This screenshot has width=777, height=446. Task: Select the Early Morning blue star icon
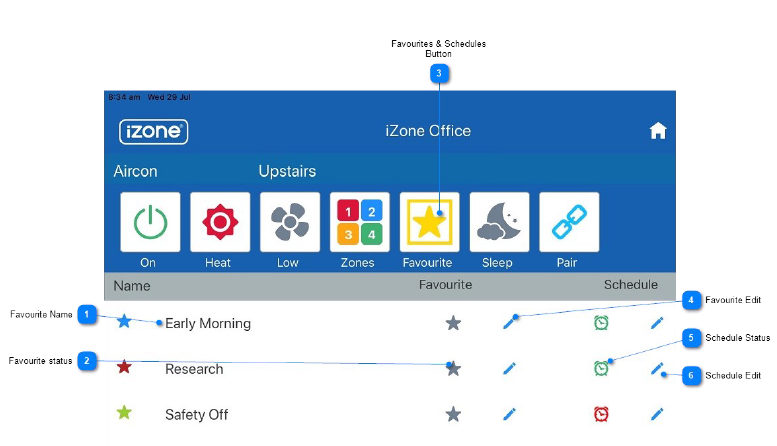pyautogui.click(x=124, y=321)
